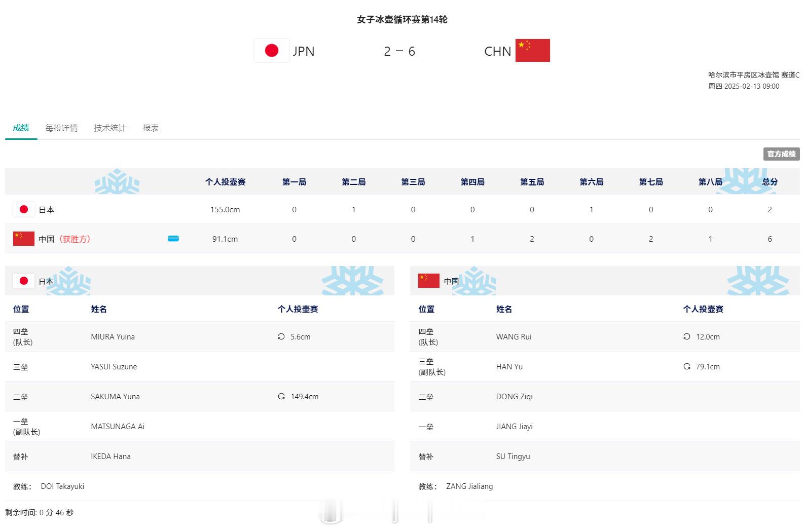Viewport: 804px width, 532px height.
Task: Click China's 91.1cm draw shot value
Action: pyautogui.click(x=225, y=239)
